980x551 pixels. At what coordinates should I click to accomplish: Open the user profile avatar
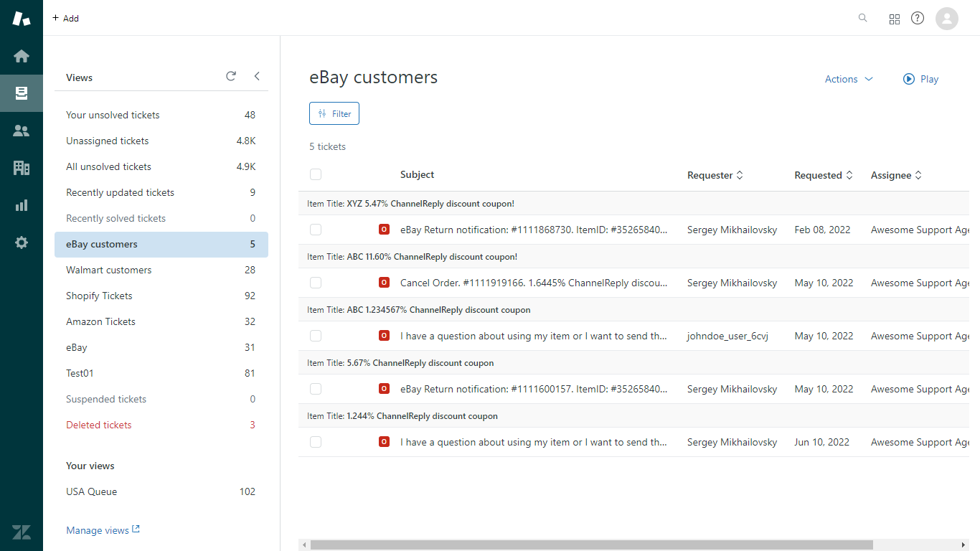coord(947,18)
